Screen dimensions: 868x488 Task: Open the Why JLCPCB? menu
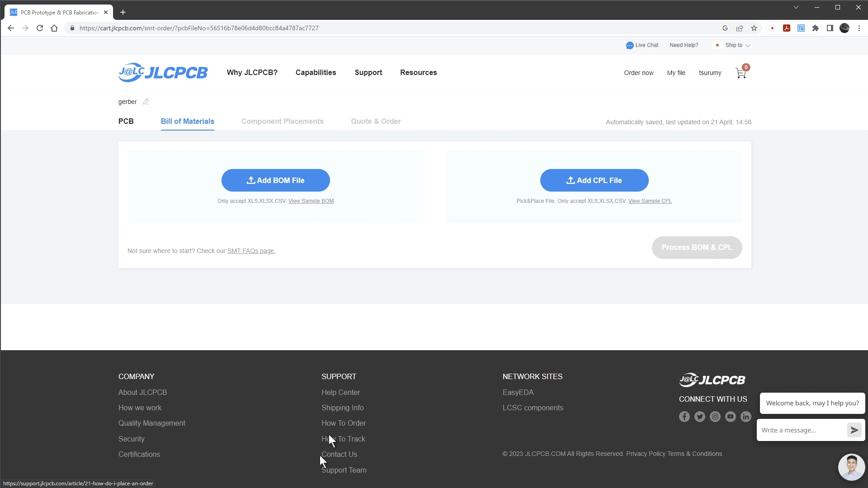[252, 72]
